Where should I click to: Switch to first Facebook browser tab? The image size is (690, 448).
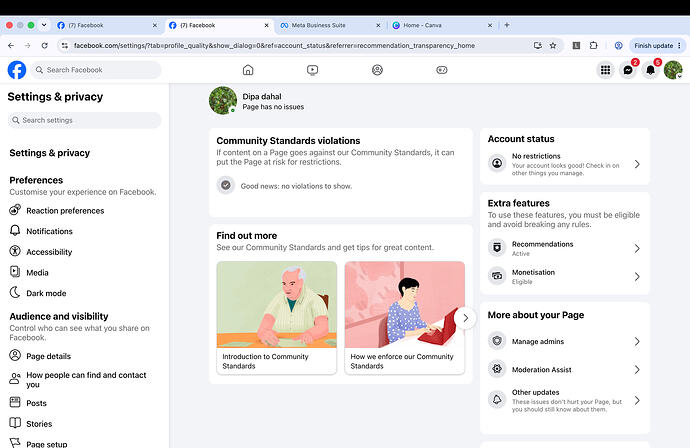[x=106, y=25]
